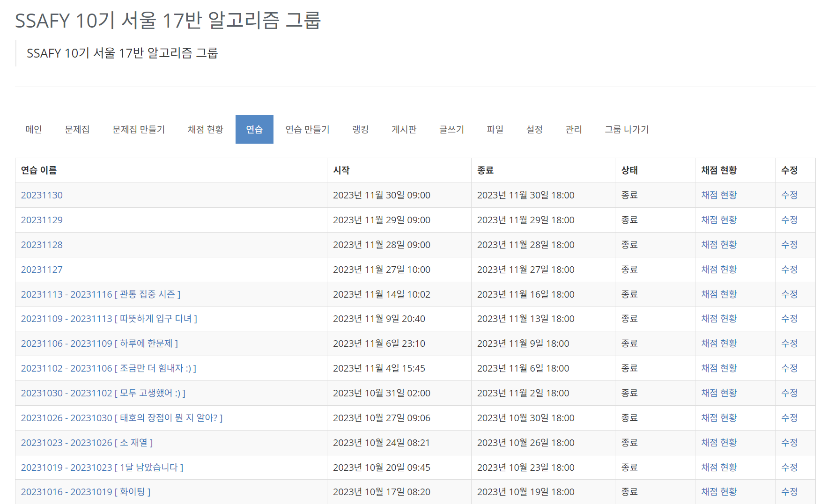Click the 그룹 나가기 tab
820x504 pixels.
627,129
